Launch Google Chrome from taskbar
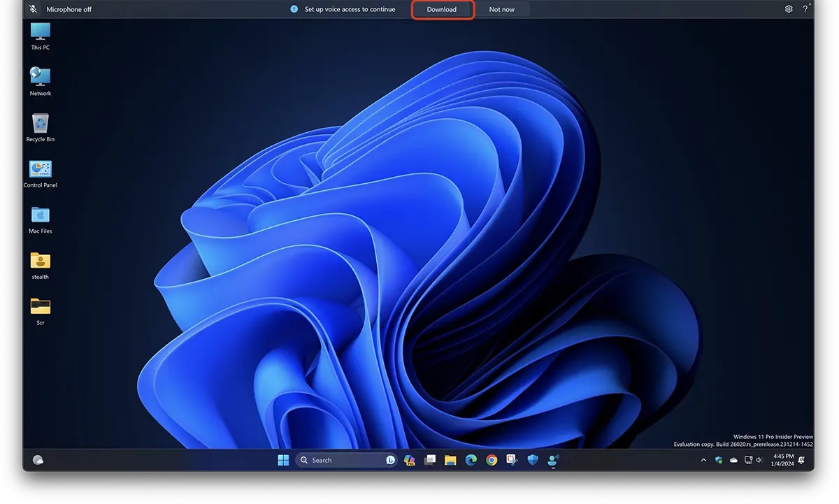The width and height of the screenshot is (839, 504). pos(492,460)
